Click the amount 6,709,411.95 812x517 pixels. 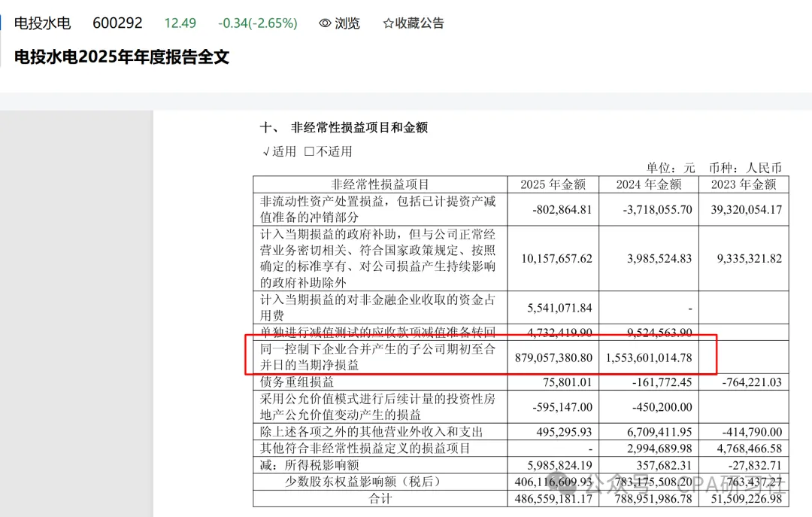tap(660, 432)
